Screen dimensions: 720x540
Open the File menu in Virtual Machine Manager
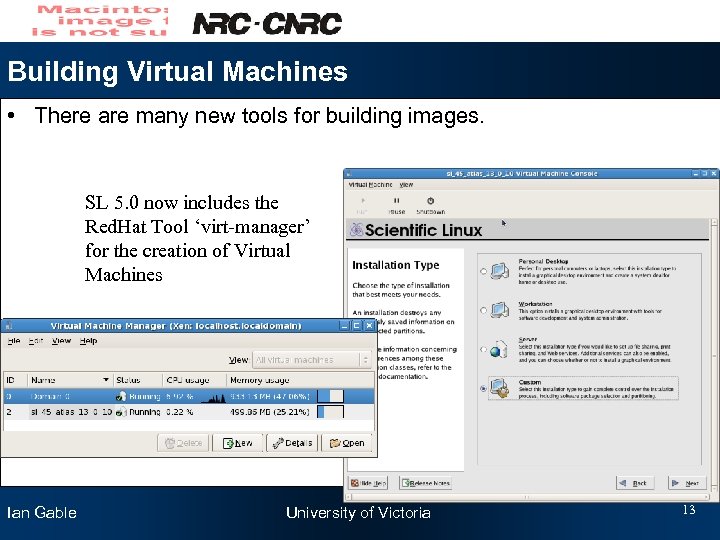pyautogui.click(x=14, y=341)
